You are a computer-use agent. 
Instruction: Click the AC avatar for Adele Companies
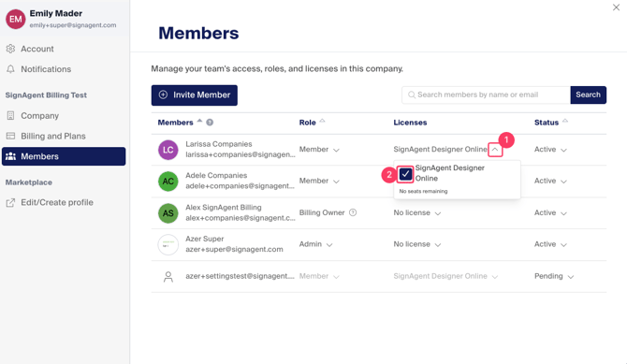(168, 182)
